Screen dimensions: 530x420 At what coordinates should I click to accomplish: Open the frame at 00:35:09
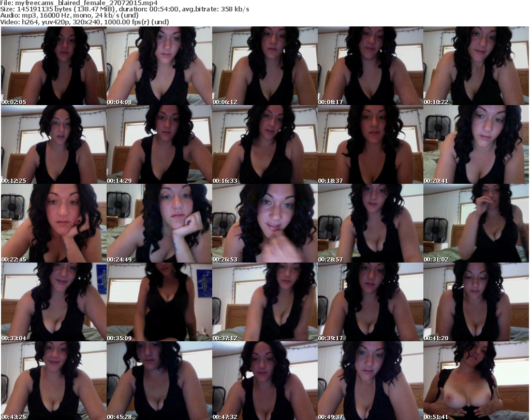(159, 302)
